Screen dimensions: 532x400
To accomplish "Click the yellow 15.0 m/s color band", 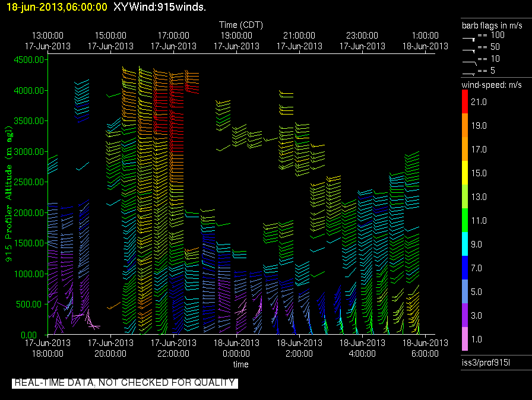I will tap(465, 173).
